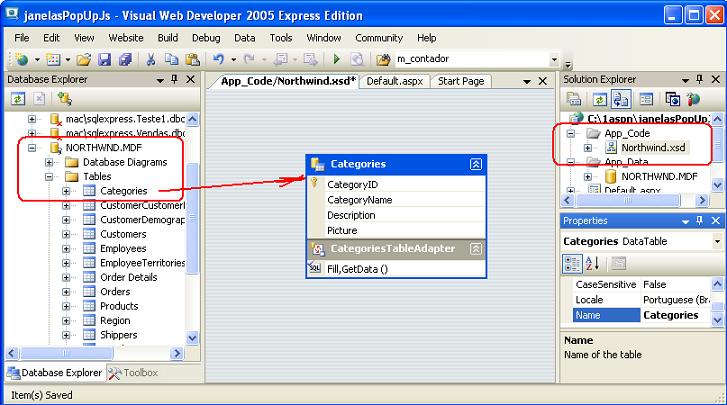This screenshot has width=727, height=405.
Task: Expand the Database Diagrams node
Action: (49, 162)
